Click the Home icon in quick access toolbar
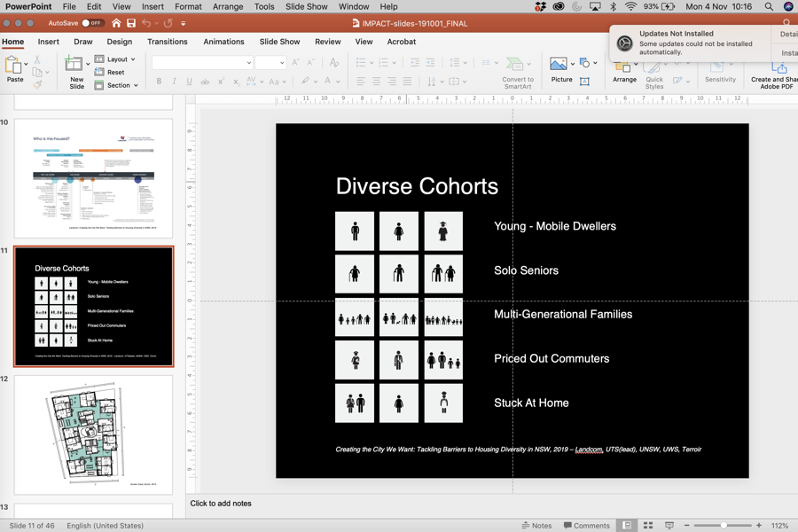798x532 pixels. click(x=116, y=23)
